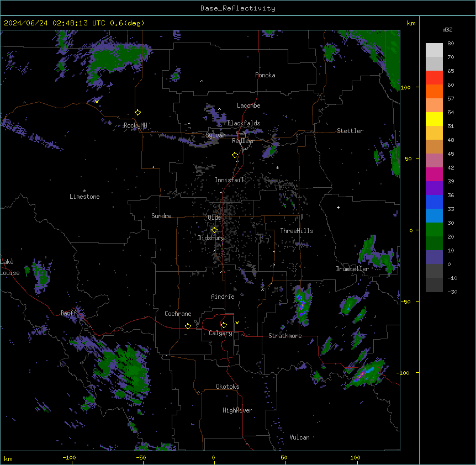
Task: Click the dBZ unit label above the legend
Action: click(x=447, y=30)
